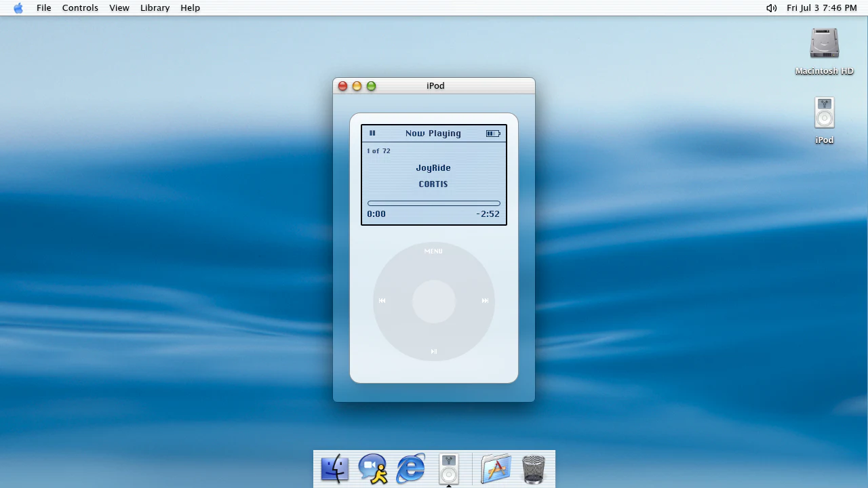
Task: Click the center select button of click wheel
Action: click(434, 302)
